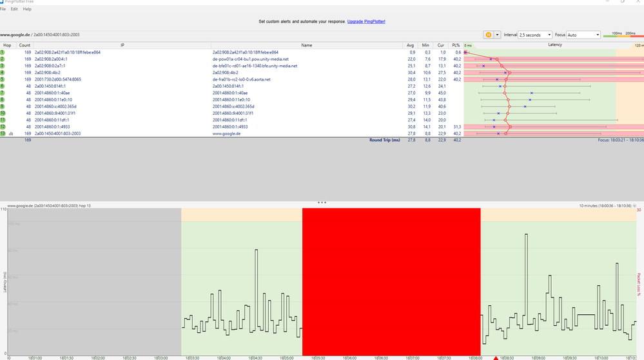Click the hop 10 green circle icon
The image size is (644, 360).
tap(3, 113)
